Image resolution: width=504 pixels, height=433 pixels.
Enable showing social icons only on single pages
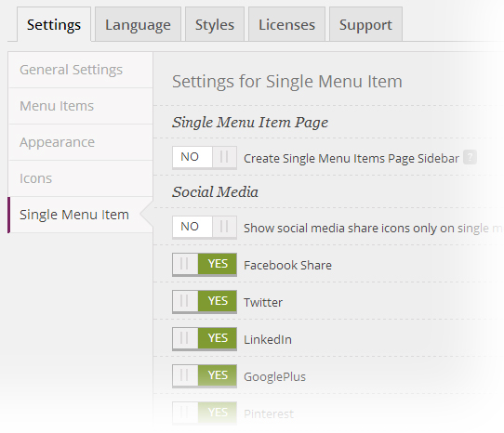205,227
